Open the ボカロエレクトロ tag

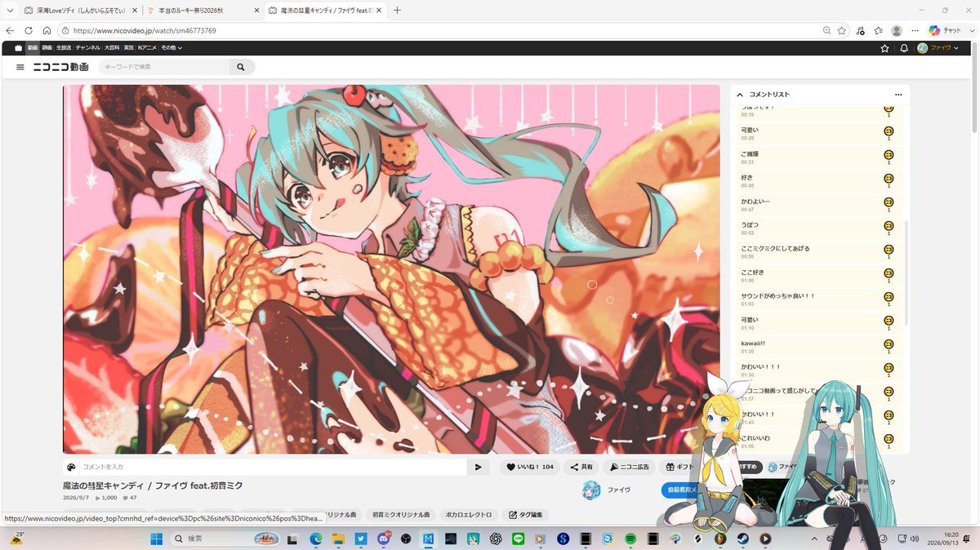click(x=469, y=515)
